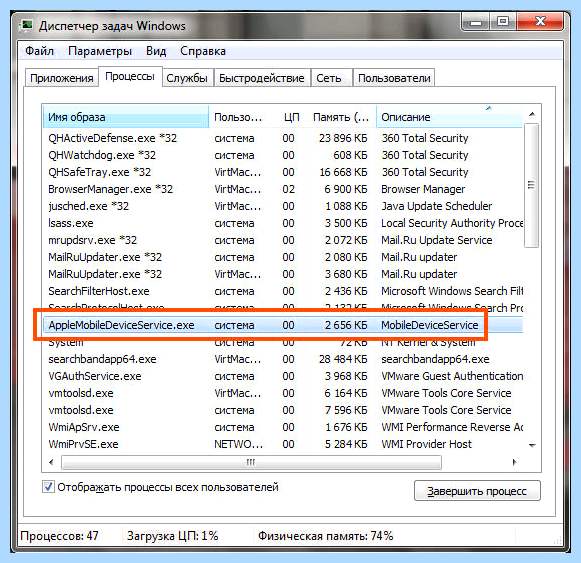Select the jusched.exe *32 process

[283, 206]
